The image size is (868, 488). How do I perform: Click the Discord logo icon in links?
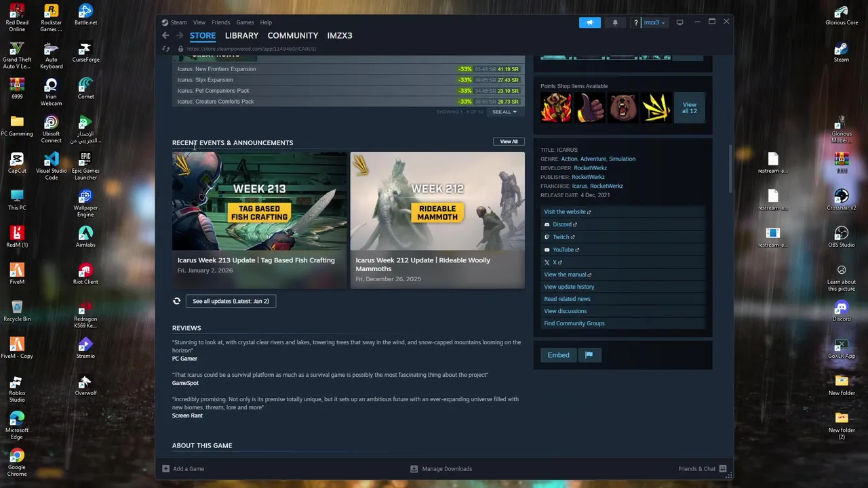(x=547, y=224)
